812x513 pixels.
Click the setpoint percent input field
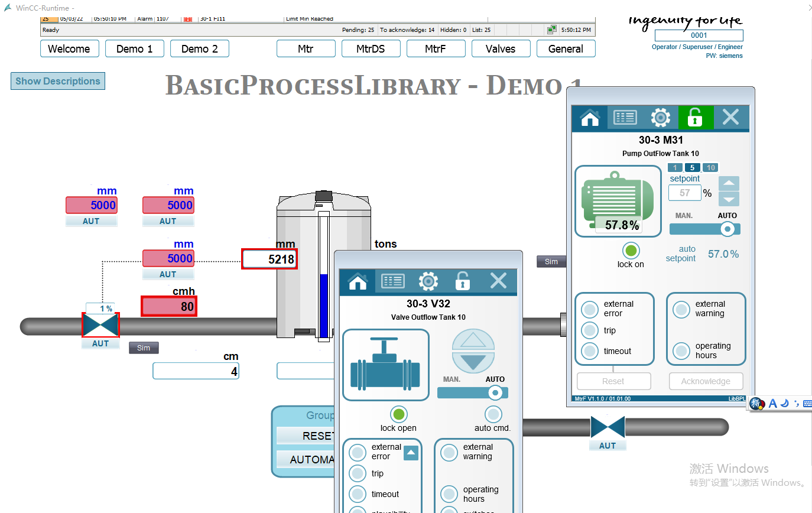click(684, 193)
